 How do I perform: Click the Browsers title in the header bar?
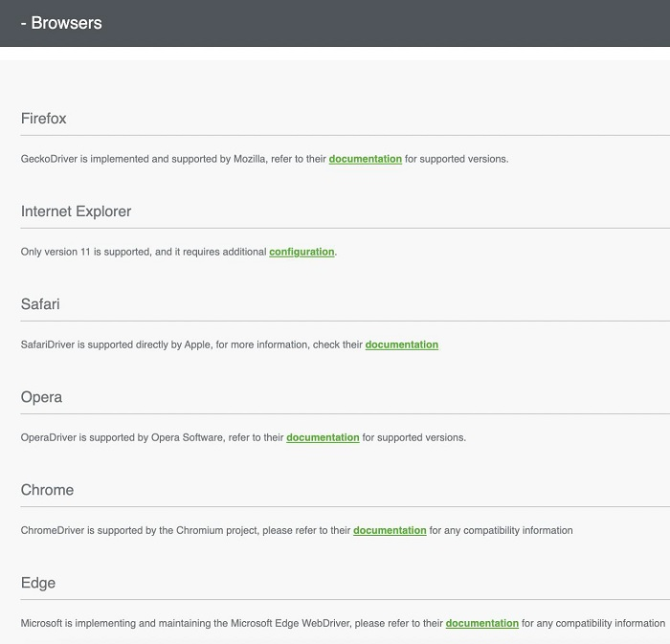pos(66,23)
